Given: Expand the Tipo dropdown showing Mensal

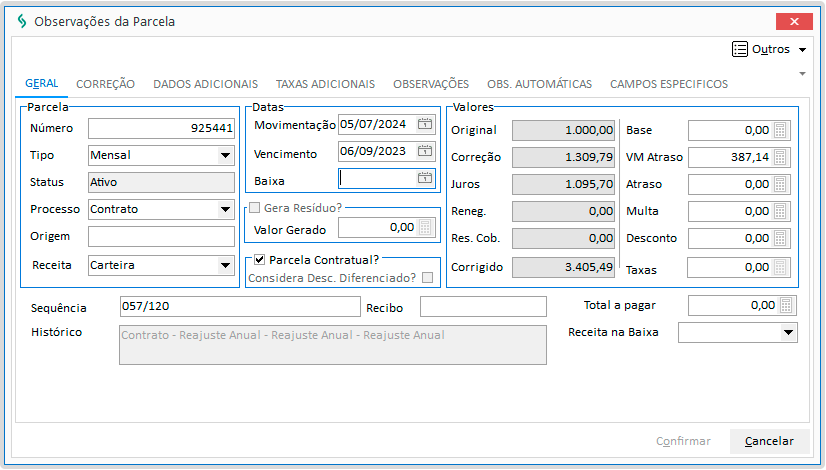Looking at the screenshot, I should (225, 155).
